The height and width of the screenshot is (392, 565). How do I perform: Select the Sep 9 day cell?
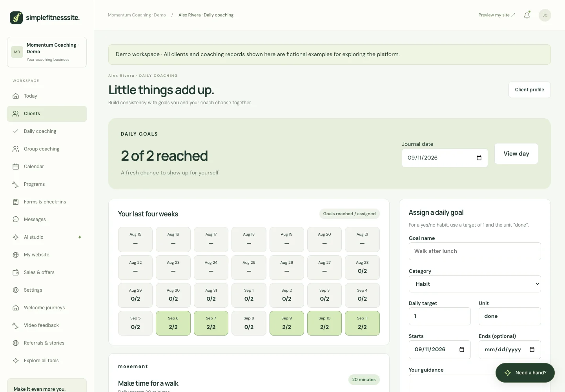287,323
